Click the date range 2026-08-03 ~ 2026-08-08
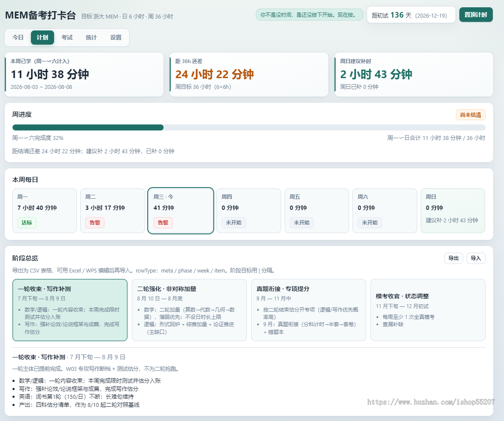Viewport: 504px width, 421px height. 41,87
